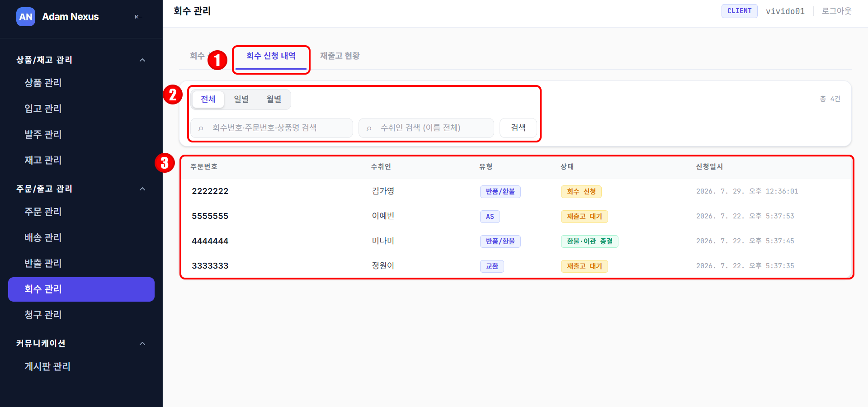Focus the 수취인 검색 input field
This screenshot has width=868, height=407.
[x=426, y=128]
